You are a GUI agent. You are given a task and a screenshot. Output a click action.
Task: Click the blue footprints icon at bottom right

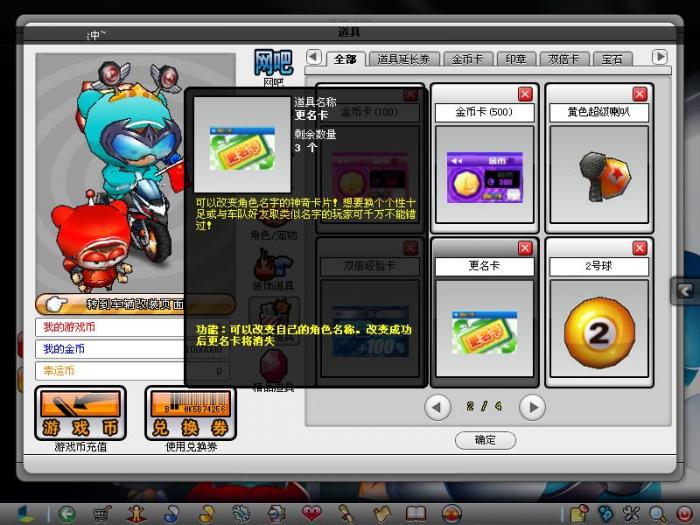pyautogui.click(x=605, y=514)
